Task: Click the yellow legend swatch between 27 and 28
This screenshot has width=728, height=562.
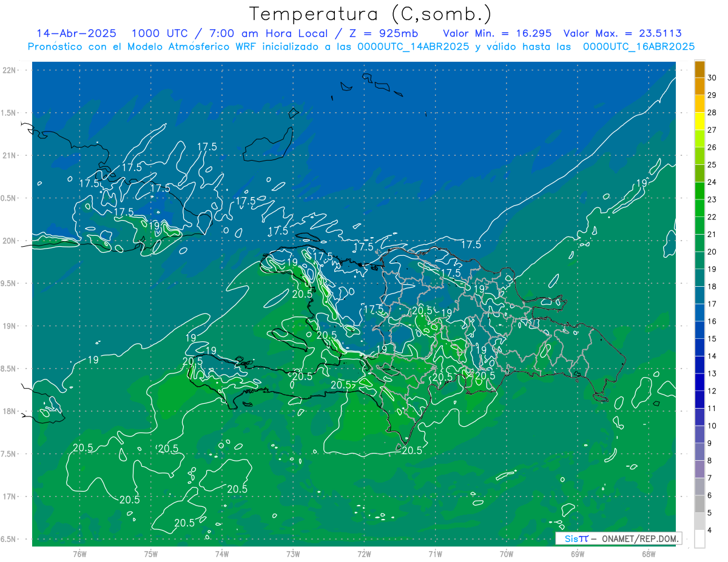Action: pyautogui.click(x=699, y=121)
